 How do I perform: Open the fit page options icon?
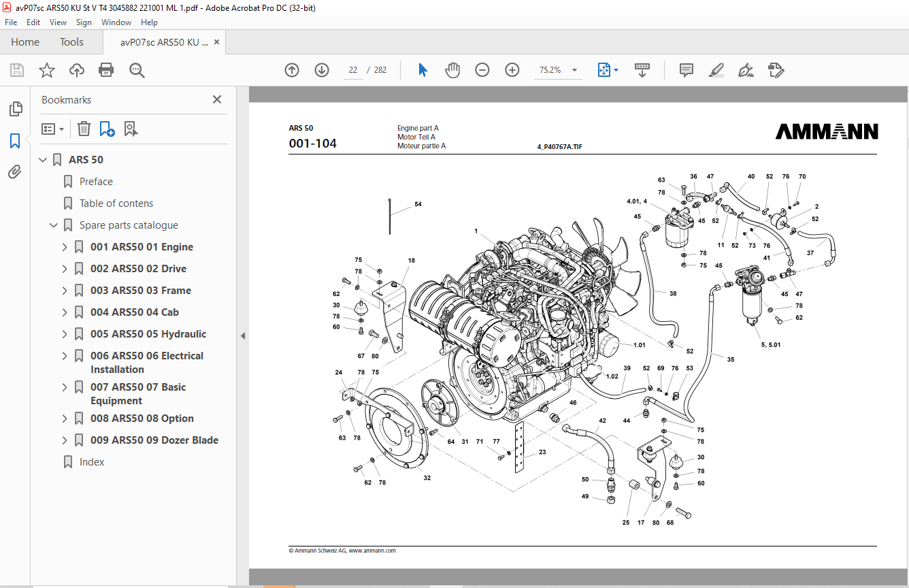point(604,70)
